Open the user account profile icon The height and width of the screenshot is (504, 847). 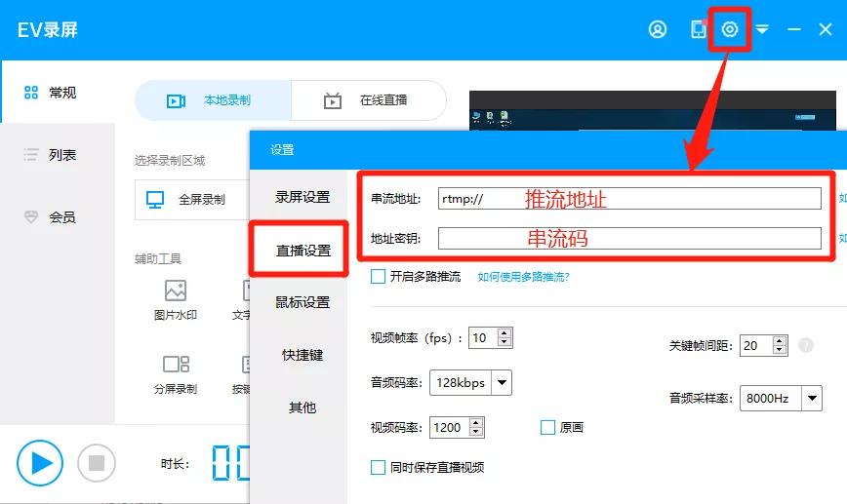(658, 29)
